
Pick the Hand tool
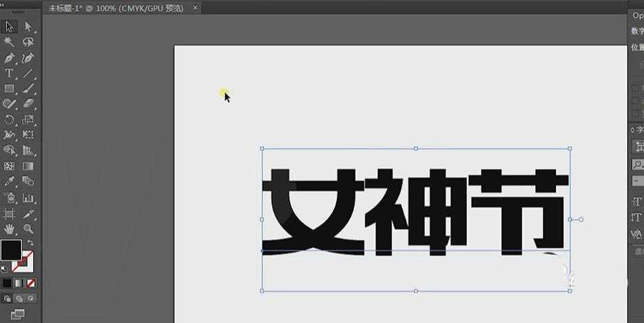[9, 228]
